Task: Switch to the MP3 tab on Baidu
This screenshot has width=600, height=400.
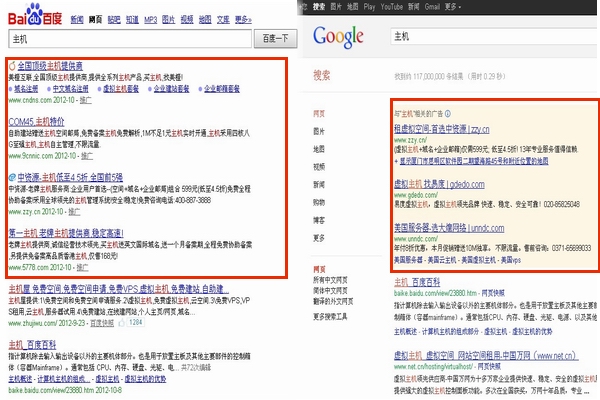Action: point(149,19)
